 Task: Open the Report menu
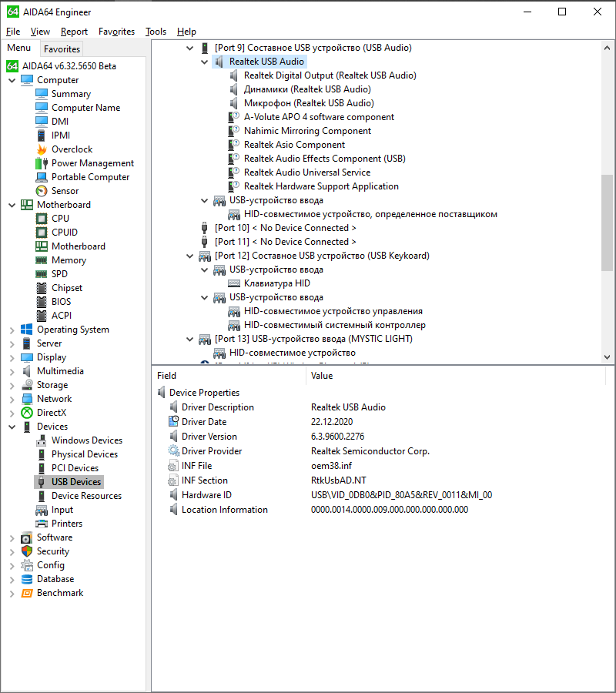coord(74,32)
